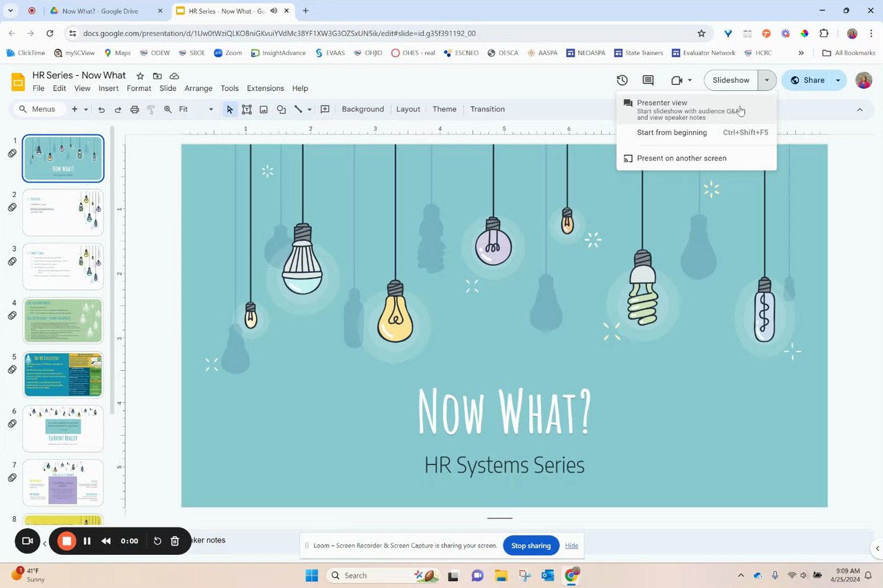Click the Transition button in toolbar

tap(487, 109)
